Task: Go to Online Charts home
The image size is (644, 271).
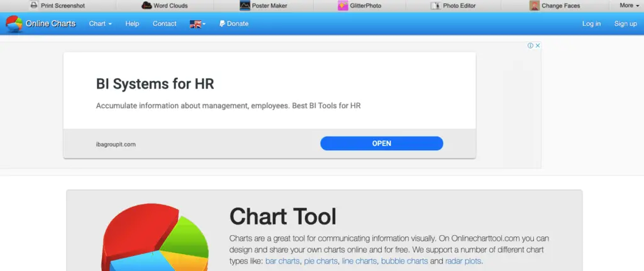Action: (x=50, y=23)
